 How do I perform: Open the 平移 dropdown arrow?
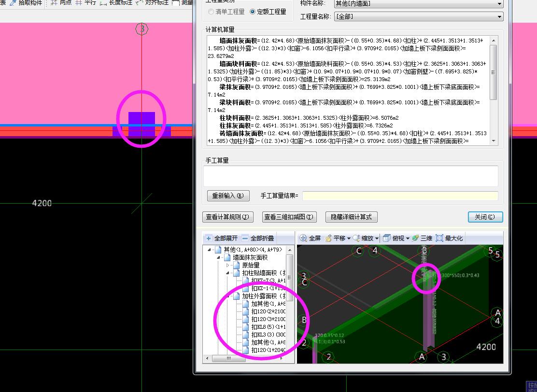(x=349, y=238)
